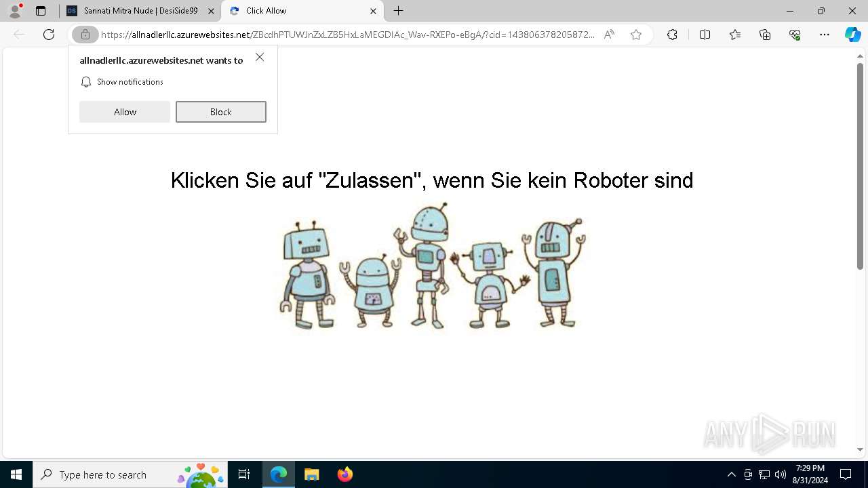Close the Click Allow tab
868x488 pixels.
(x=373, y=11)
